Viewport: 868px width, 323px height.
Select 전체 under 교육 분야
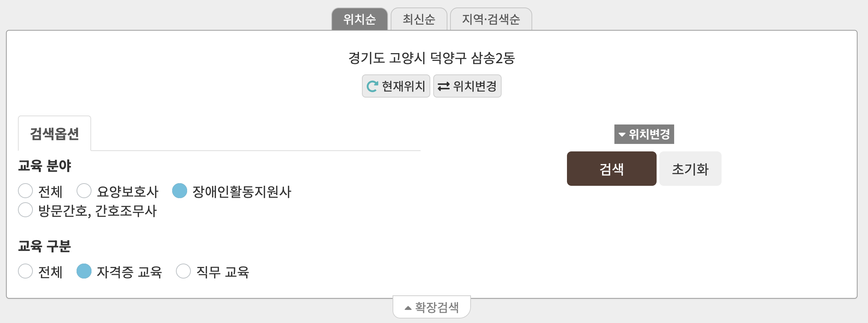tap(25, 191)
